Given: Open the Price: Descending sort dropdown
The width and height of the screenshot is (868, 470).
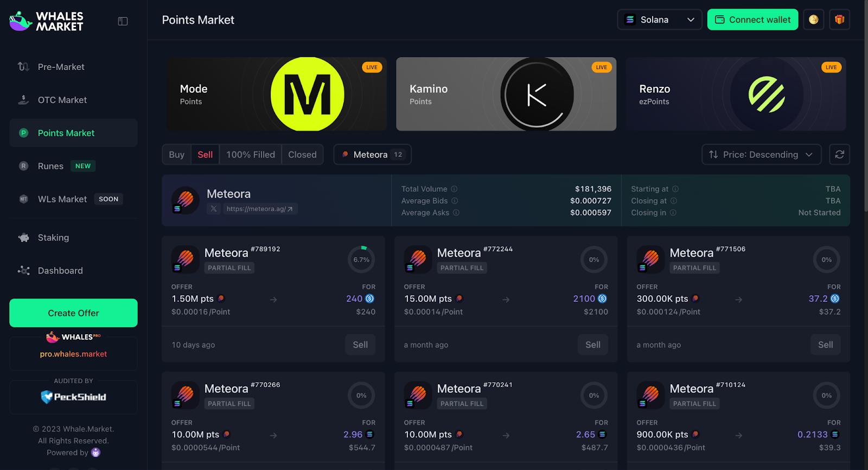Looking at the screenshot, I should tap(761, 155).
